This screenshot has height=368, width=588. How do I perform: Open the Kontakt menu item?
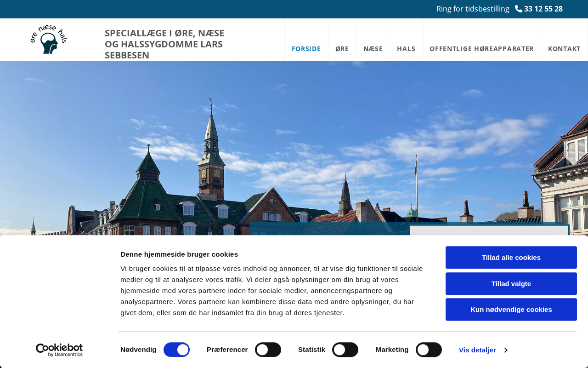tap(564, 49)
